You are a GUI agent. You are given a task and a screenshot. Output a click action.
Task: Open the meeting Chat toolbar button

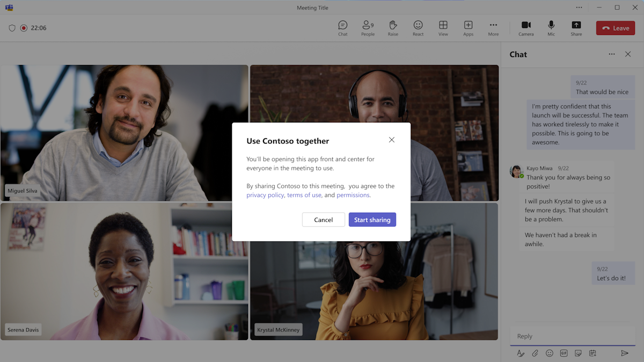[x=342, y=28]
